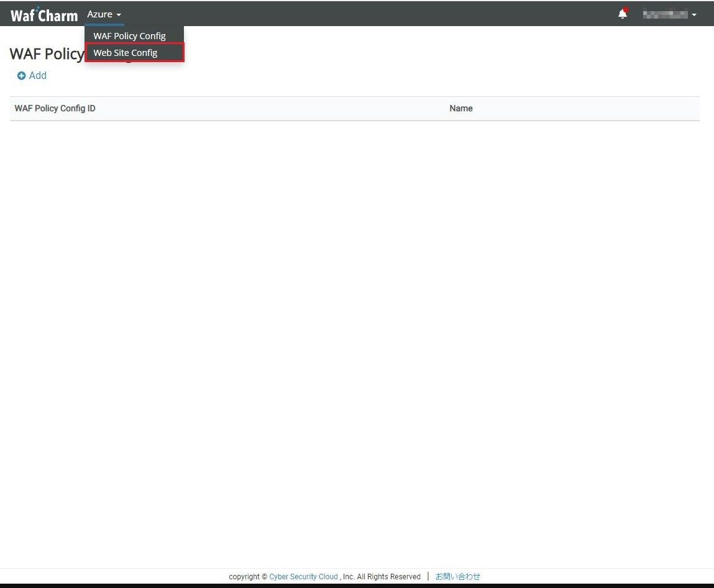Click the WAF Policy Config ID column header
The height and width of the screenshot is (588, 714).
point(55,108)
